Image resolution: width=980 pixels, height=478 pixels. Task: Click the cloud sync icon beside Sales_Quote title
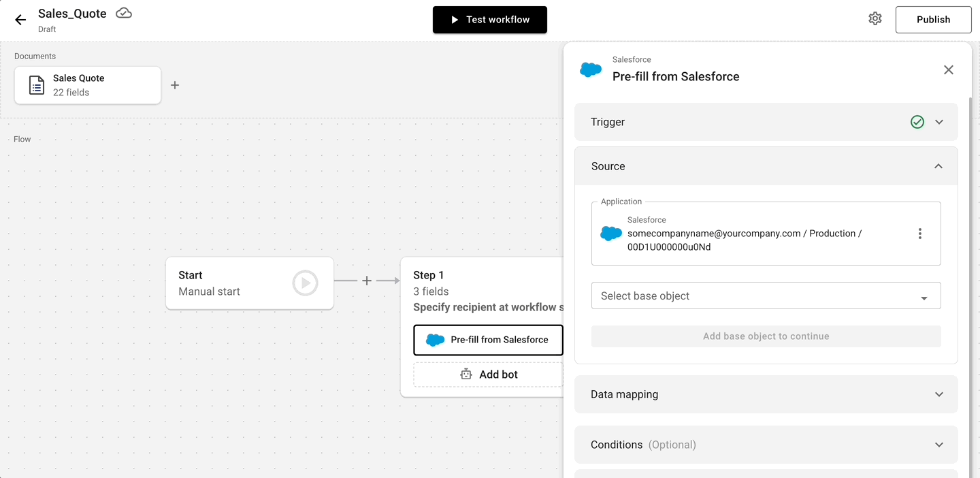pyautogui.click(x=123, y=12)
